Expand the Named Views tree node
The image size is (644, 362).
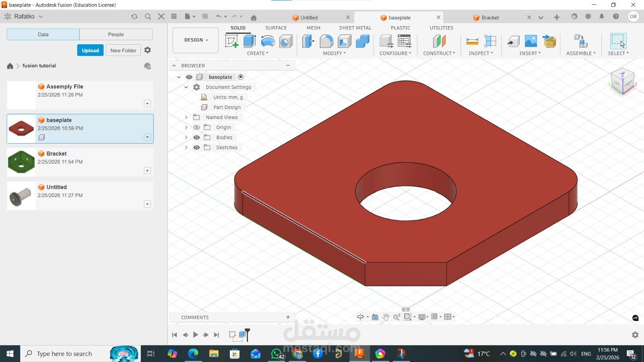pyautogui.click(x=186, y=117)
